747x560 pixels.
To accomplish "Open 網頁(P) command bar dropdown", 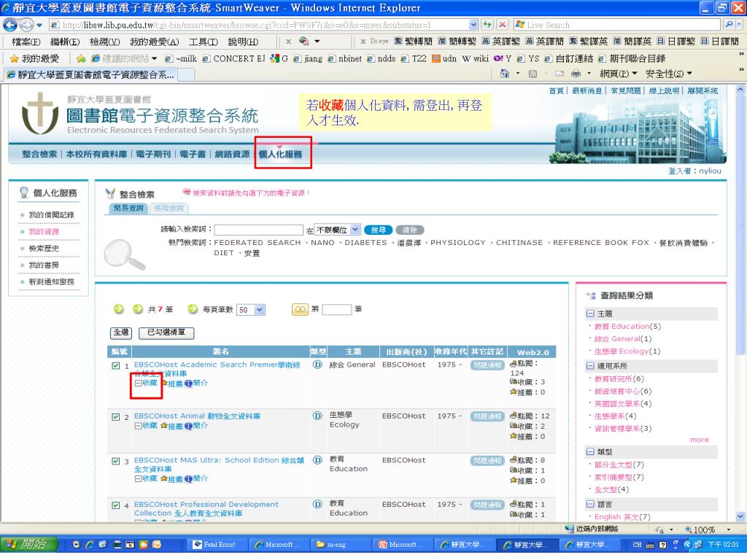I will pos(619,74).
